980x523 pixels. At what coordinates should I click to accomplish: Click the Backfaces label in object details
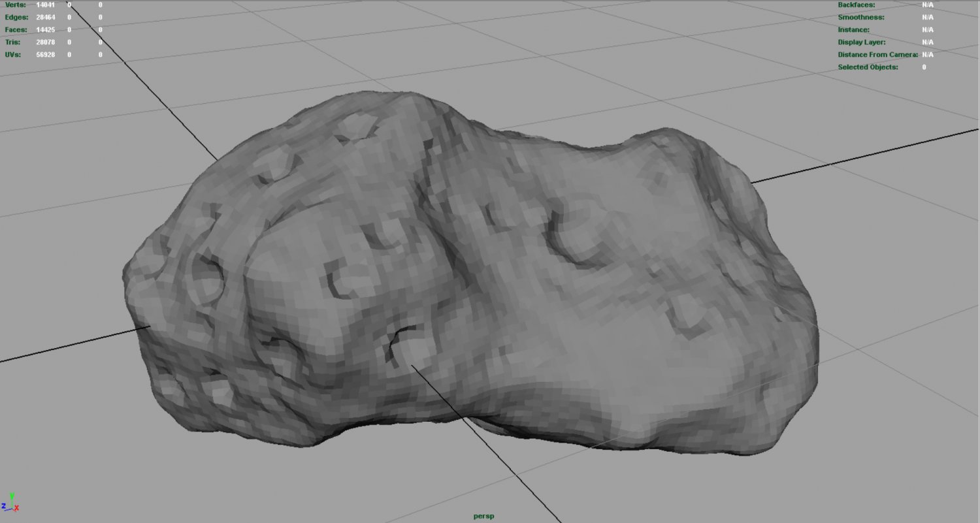pyautogui.click(x=856, y=5)
